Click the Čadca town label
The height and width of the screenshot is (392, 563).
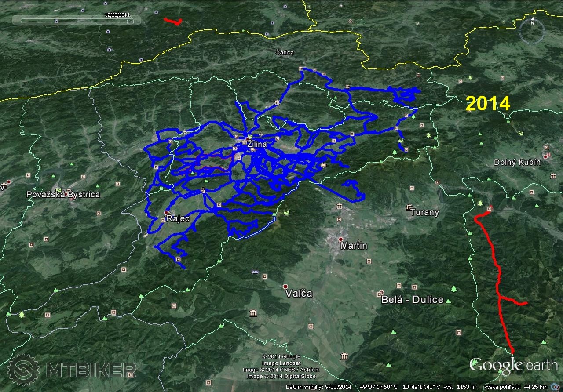tap(284, 53)
